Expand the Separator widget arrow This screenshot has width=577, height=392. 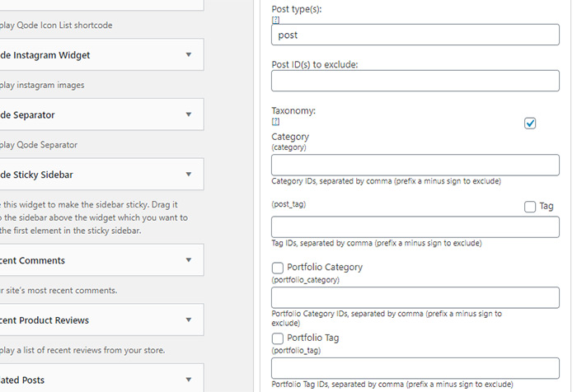coord(189,114)
